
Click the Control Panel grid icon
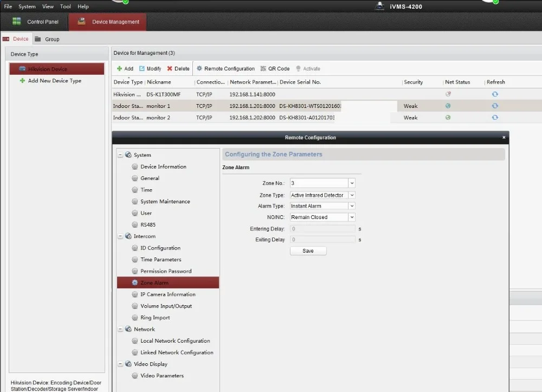(17, 22)
